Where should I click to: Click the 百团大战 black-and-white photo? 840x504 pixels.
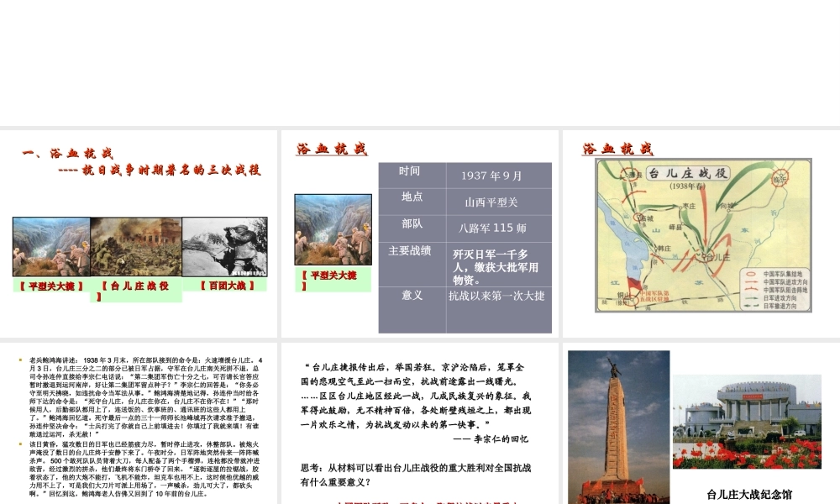[x=224, y=247]
